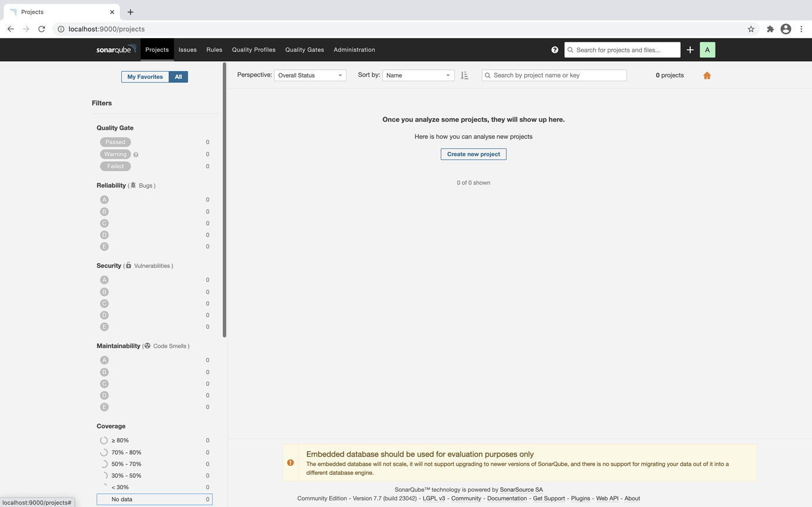
Task: Click the Bugs icon beside Reliability
Action: tap(134, 185)
